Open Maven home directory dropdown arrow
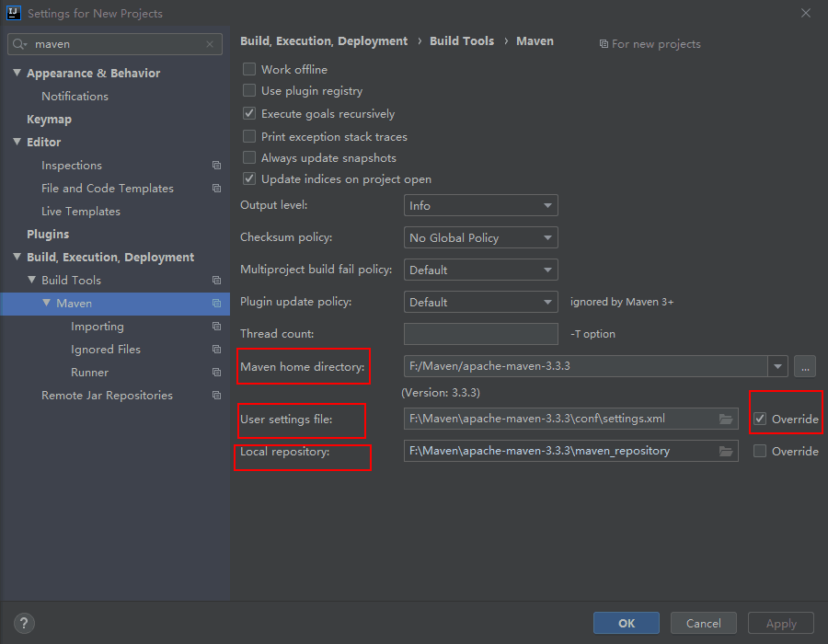The height and width of the screenshot is (644, 828). pyautogui.click(x=777, y=366)
